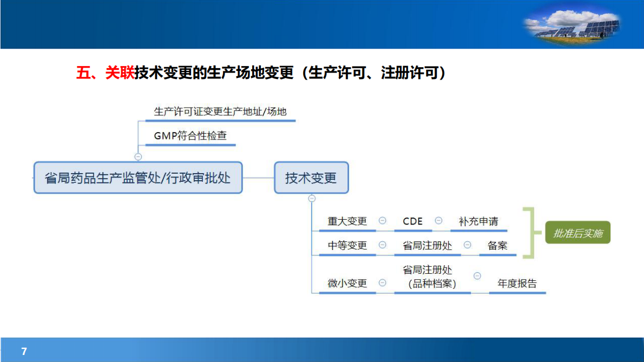Collapse the circle before 年度报告

point(477,276)
